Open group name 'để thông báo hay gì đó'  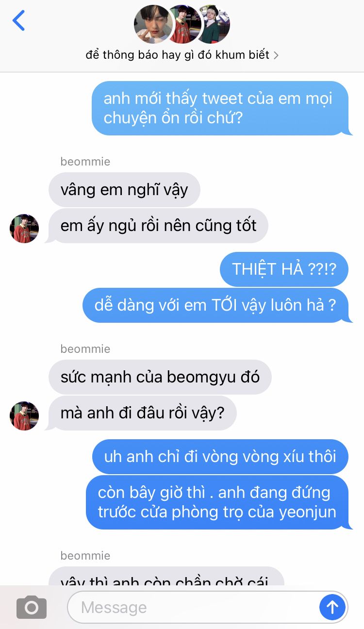coord(177,55)
